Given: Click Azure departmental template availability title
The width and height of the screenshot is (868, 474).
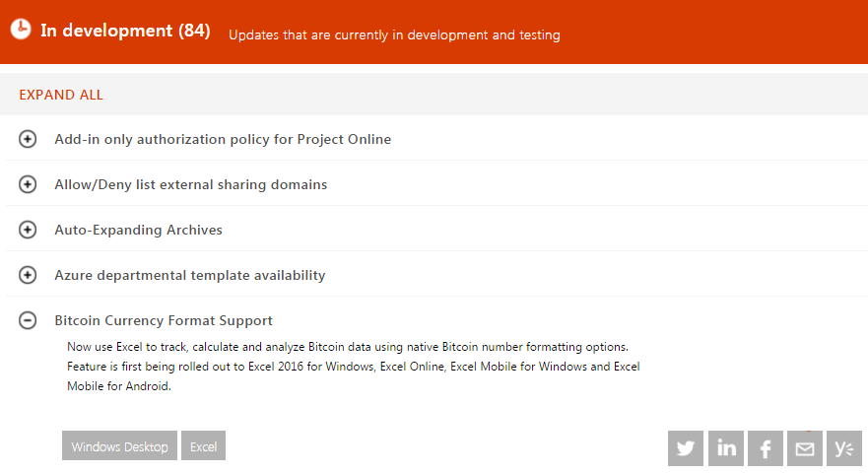Looking at the screenshot, I should (x=190, y=275).
